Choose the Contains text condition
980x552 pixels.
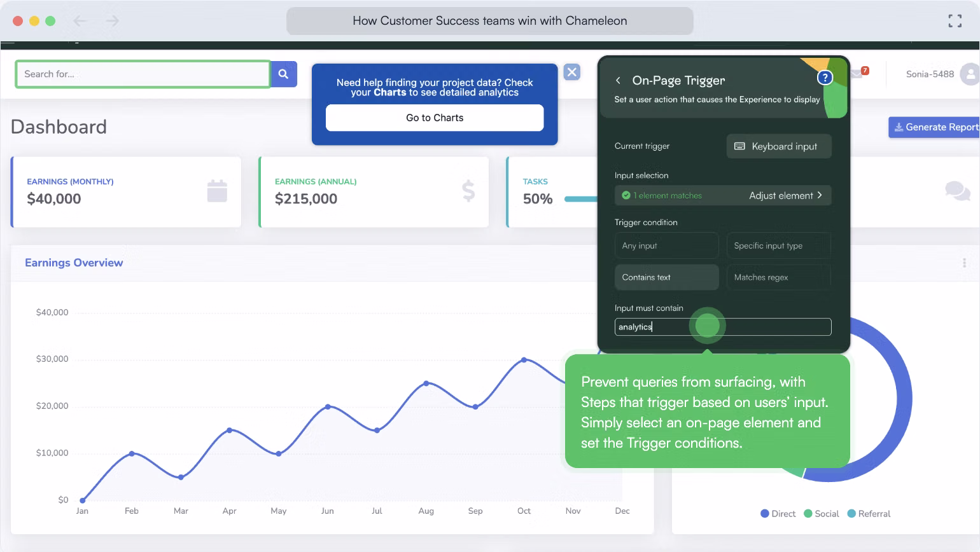(666, 277)
